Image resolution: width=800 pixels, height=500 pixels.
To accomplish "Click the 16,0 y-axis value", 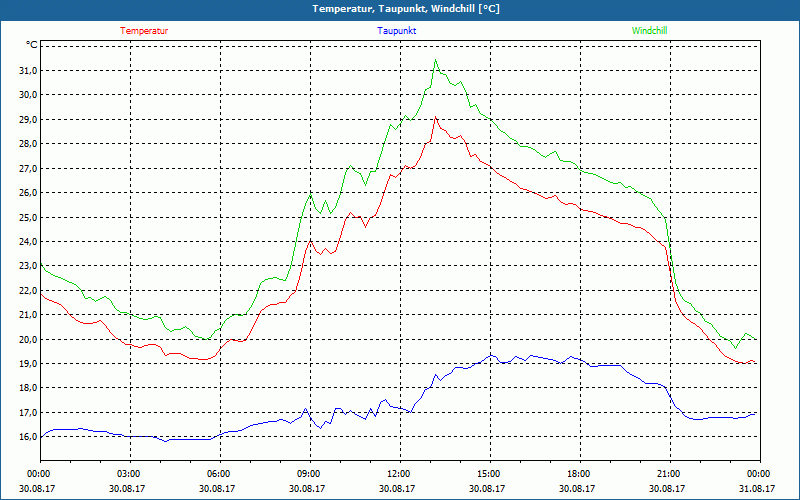I will 28,437.
